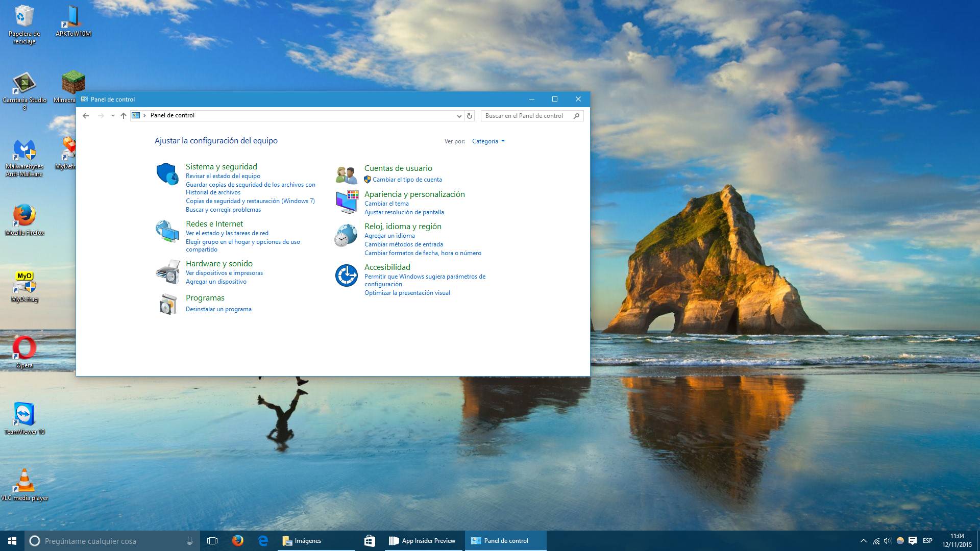Click the Cuentas de usuario people icon
980x551 pixels.
tap(346, 174)
